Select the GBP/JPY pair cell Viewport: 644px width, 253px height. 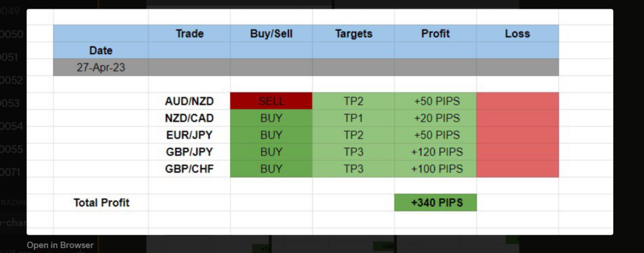tap(189, 152)
